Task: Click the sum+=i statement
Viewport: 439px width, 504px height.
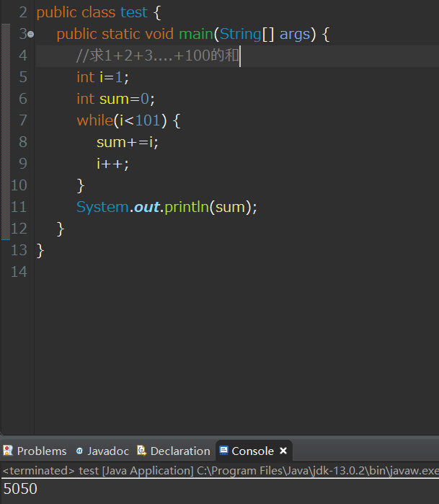Action: tap(128, 142)
